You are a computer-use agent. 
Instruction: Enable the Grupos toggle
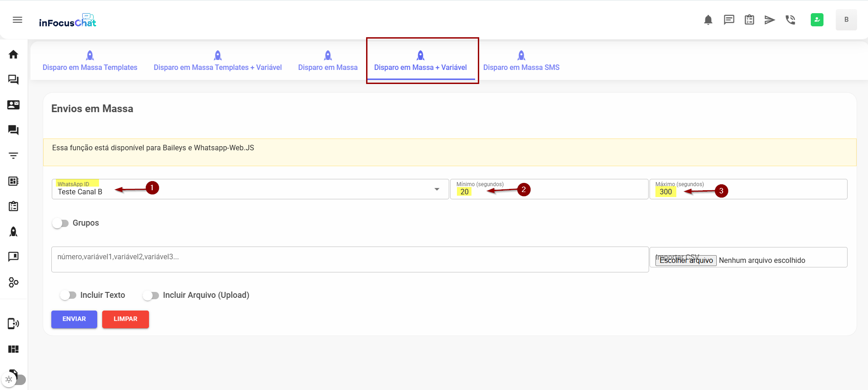[60, 223]
